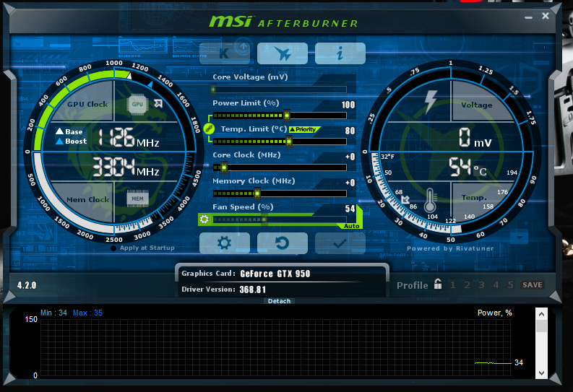Click the Power Limit value 100
Viewport: 573px width, 392px height.
pos(348,105)
